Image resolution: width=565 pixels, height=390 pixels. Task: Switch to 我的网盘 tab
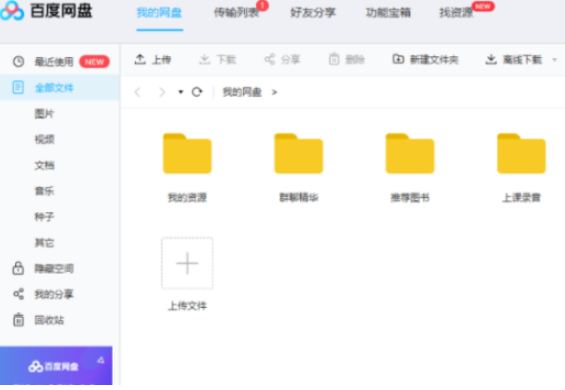coord(159,13)
